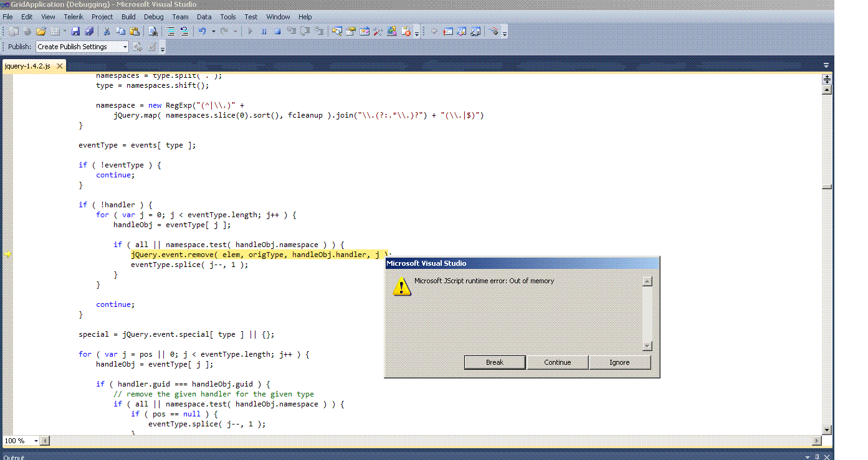Pause debugging with the Break All icon
The height and width of the screenshot is (460, 868).
[264, 31]
